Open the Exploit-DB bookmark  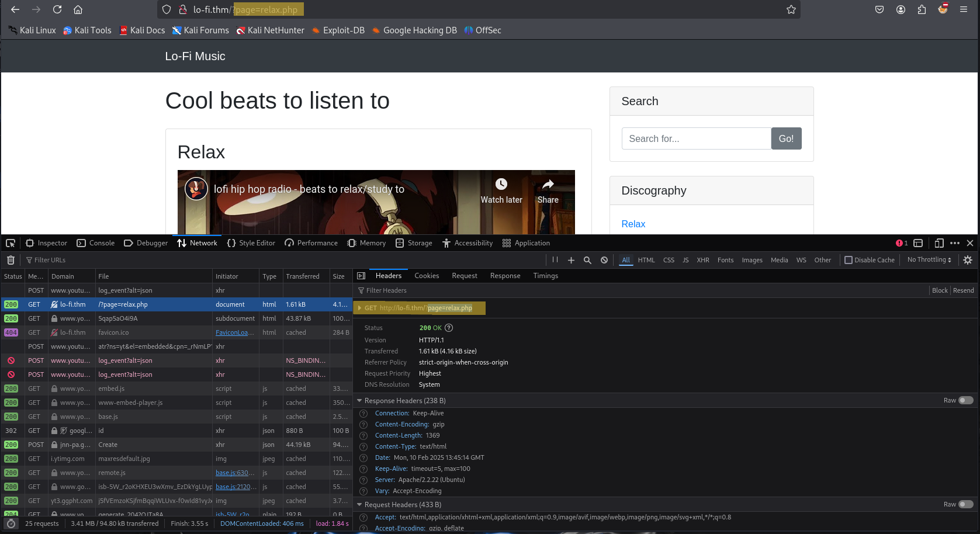338,30
